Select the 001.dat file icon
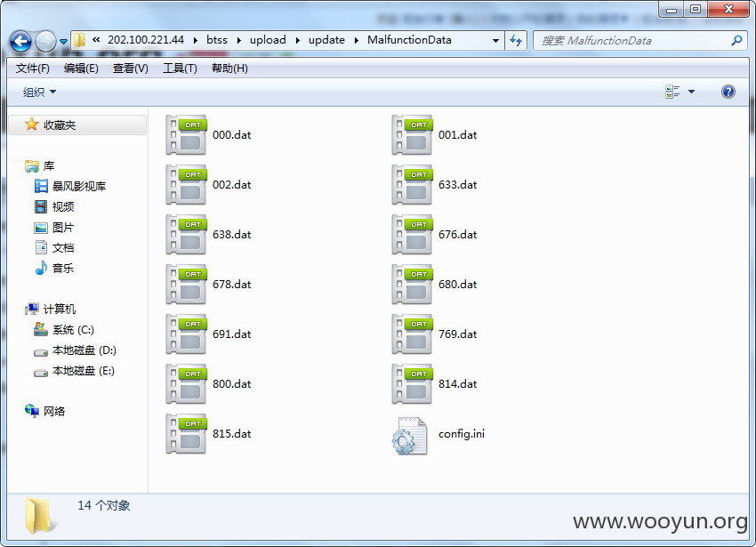The image size is (756, 547). (412, 134)
